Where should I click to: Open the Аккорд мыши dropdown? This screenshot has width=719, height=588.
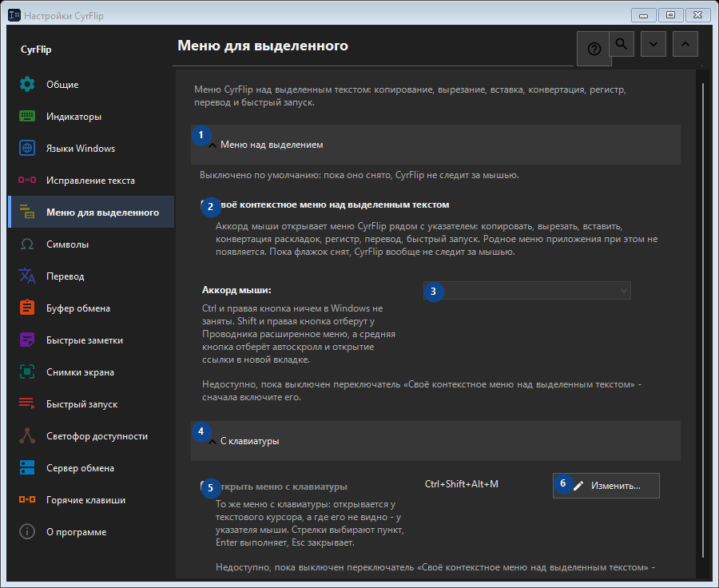pos(527,290)
